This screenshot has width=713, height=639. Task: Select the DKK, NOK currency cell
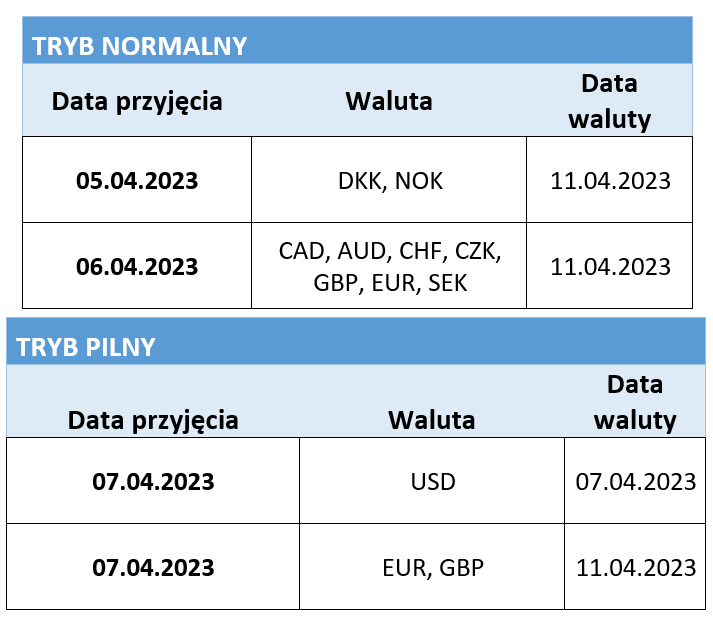(x=390, y=181)
